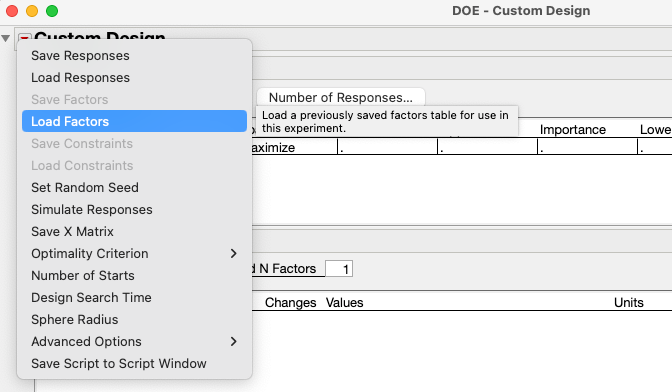Click the highlighted Load Factors item
Screen dimensions: 672x392
coord(134,121)
